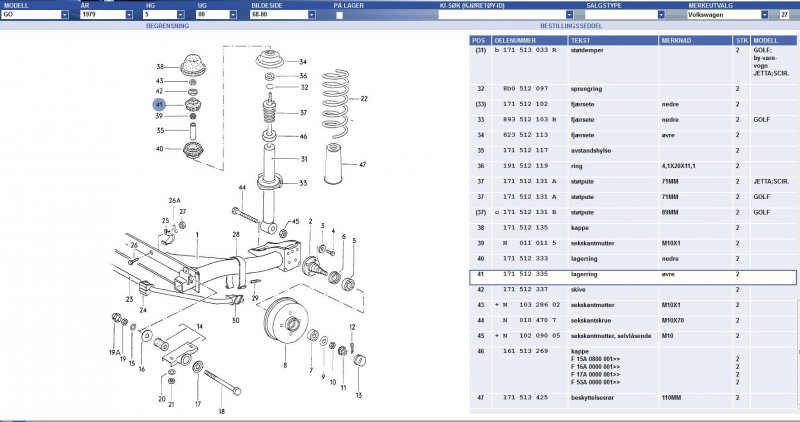
Task: Open the SALGSTYPE dropdown
Action: click(x=662, y=16)
